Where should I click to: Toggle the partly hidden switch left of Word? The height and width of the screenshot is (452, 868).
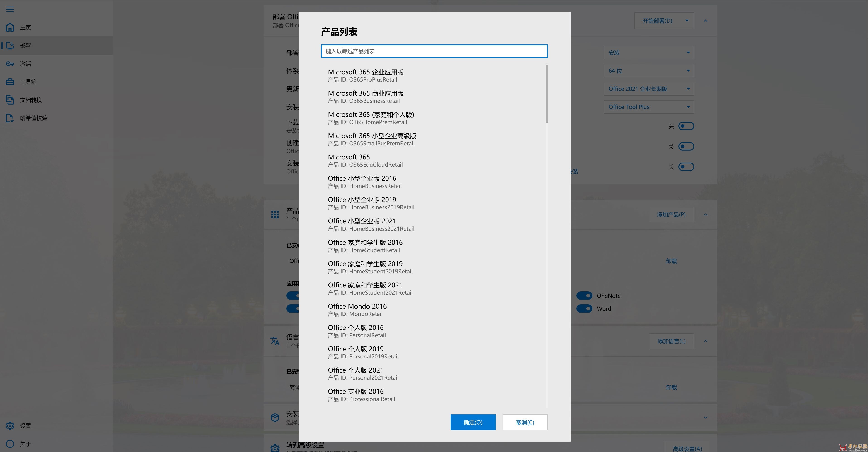click(x=292, y=308)
